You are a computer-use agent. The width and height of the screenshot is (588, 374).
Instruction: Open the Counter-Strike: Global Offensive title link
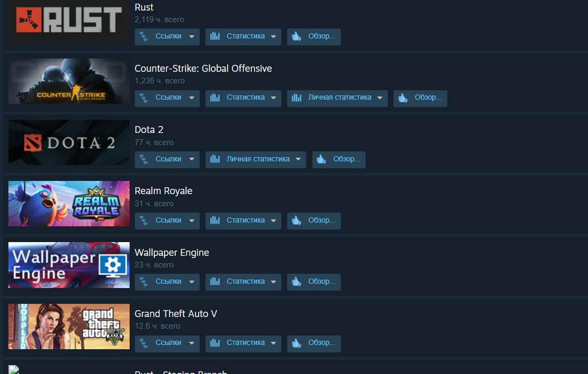pos(203,69)
